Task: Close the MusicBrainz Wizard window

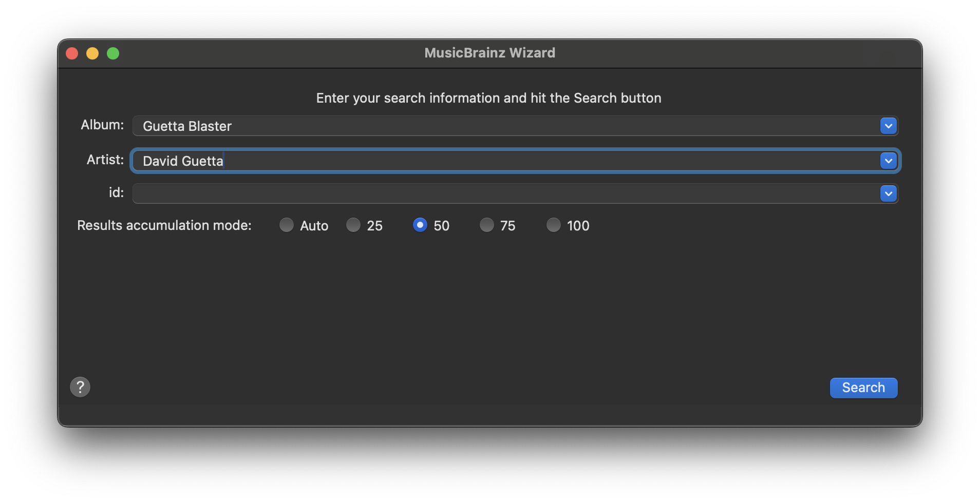Action: 72,53
